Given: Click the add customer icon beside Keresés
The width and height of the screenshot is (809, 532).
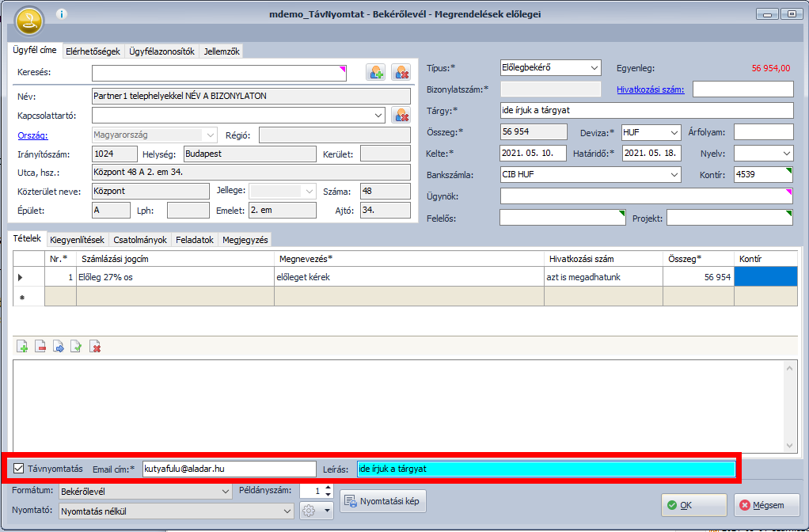Looking at the screenshot, I should pyautogui.click(x=375, y=72).
